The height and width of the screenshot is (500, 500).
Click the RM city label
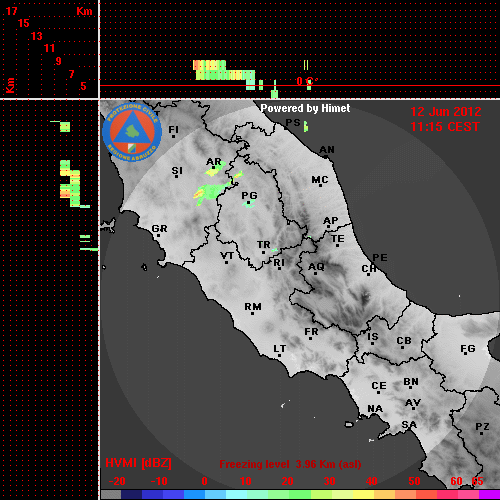(253, 306)
